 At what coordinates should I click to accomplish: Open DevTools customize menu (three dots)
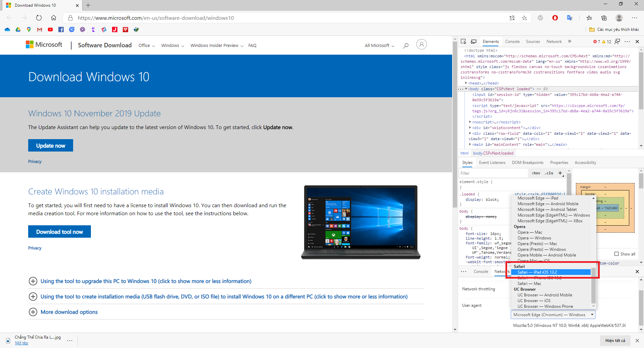coord(627,42)
